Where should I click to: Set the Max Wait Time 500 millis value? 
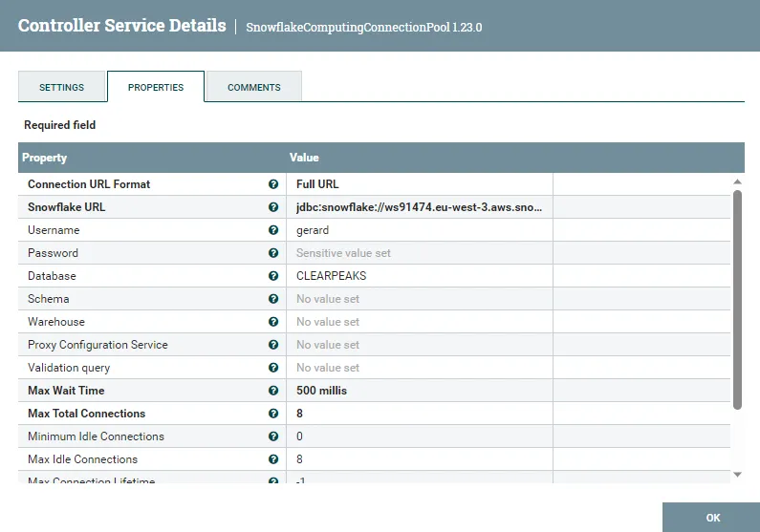pos(419,391)
